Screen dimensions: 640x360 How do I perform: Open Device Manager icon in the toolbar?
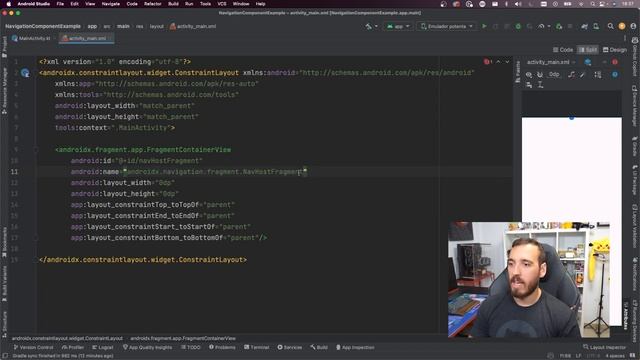pos(596,26)
